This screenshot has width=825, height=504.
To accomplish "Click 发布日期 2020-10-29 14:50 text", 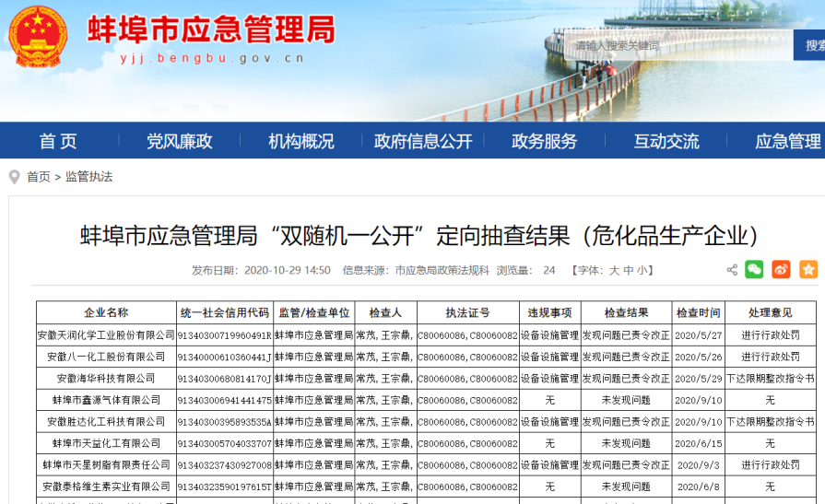I will coord(261,270).
